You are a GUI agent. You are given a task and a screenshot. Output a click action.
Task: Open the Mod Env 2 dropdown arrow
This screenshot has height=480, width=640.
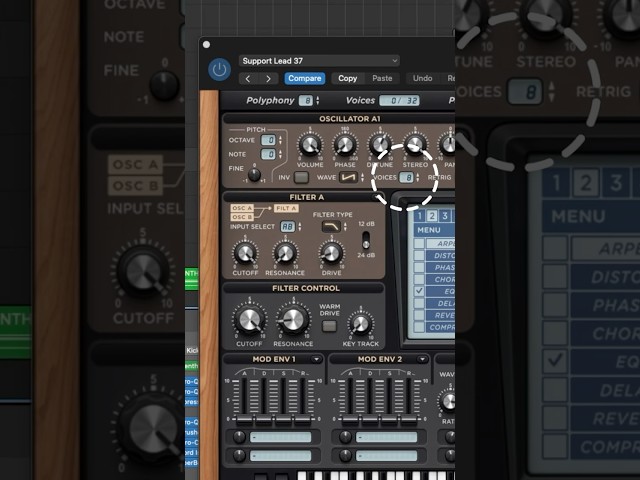422,359
